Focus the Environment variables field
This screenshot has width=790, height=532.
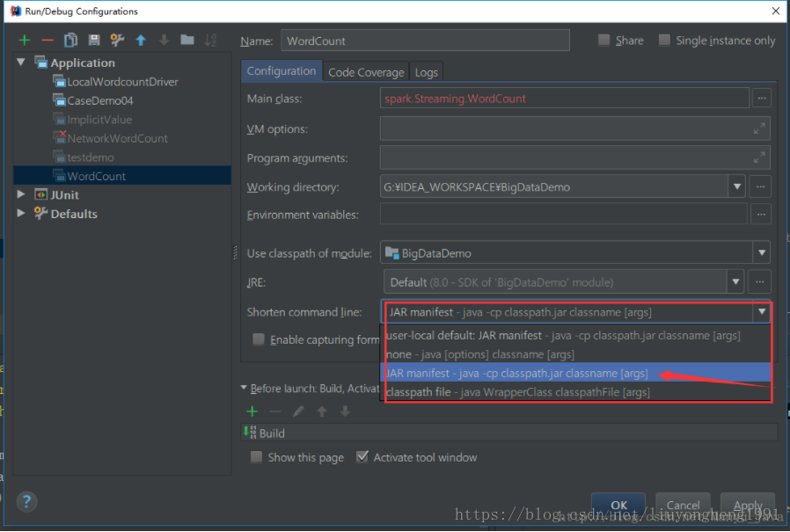point(563,215)
